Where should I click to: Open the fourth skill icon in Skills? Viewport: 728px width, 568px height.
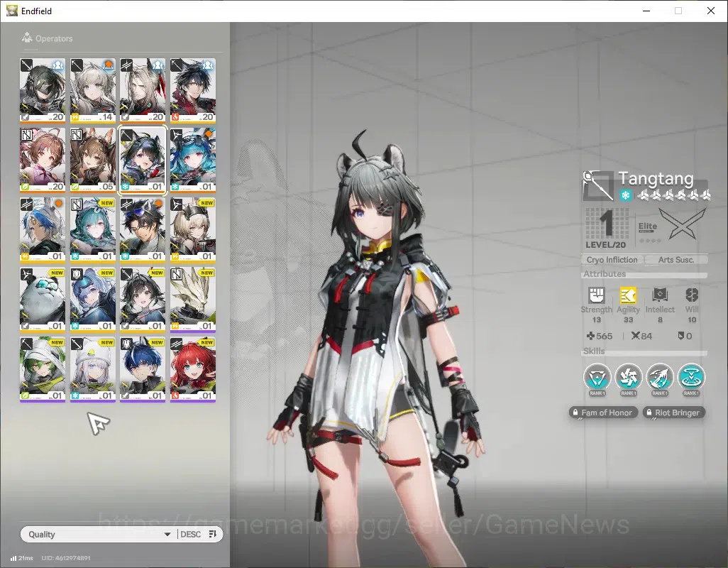pyautogui.click(x=691, y=377)
